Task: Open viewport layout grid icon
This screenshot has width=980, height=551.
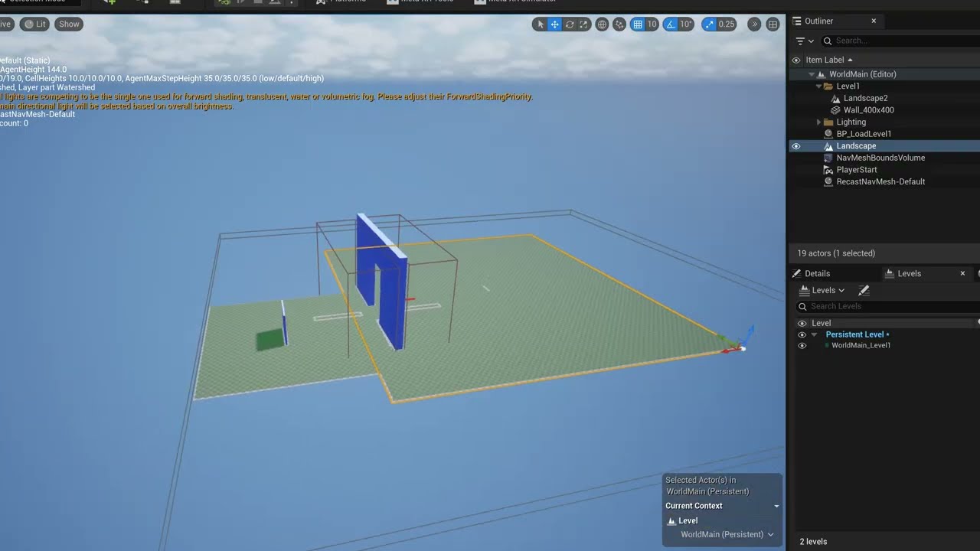Action: [773, 24]
